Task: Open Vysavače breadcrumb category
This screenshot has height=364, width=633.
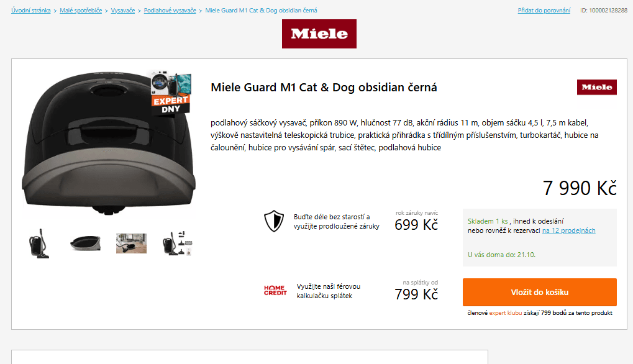Action: point(123,11)
